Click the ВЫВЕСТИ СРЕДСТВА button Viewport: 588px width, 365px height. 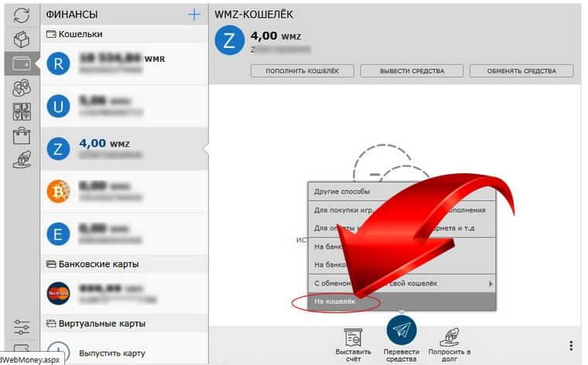[412, 71]
